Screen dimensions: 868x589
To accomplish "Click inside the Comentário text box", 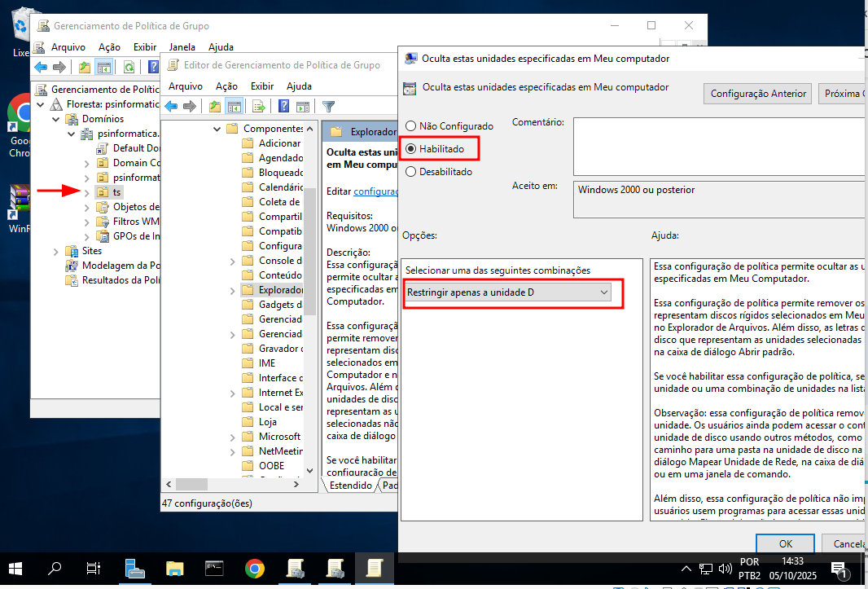I will pos(718,147).
